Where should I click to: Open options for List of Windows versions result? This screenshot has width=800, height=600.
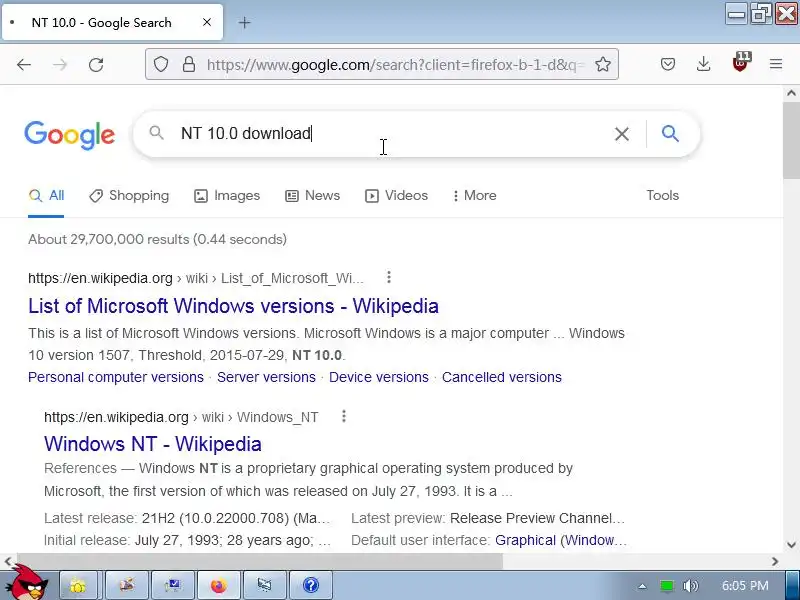point(389,277)
